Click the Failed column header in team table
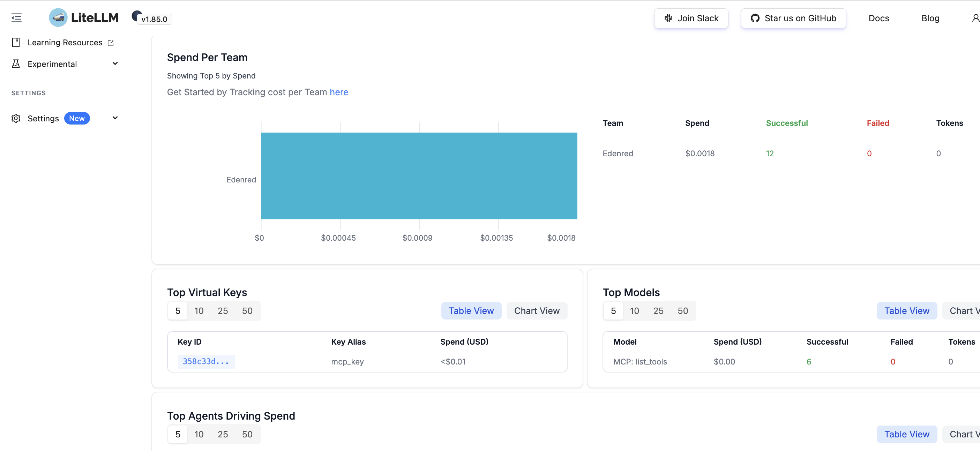980x451 pixels. 878,123
